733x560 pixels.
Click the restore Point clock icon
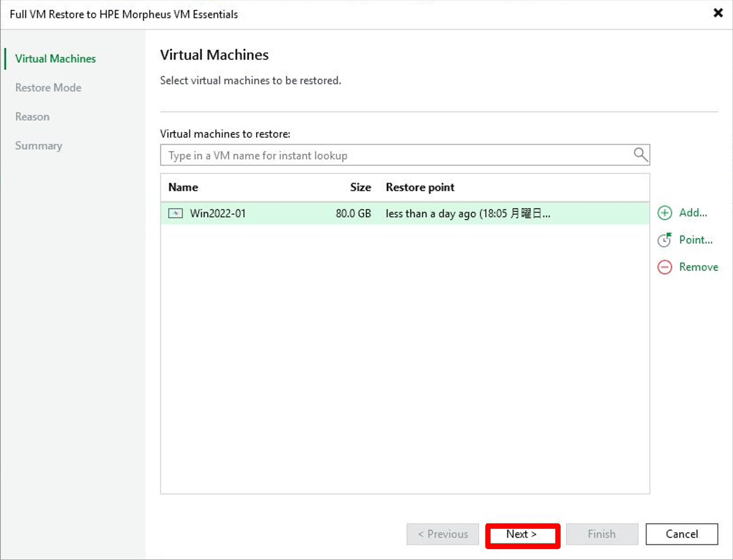(x=664, y=240)
